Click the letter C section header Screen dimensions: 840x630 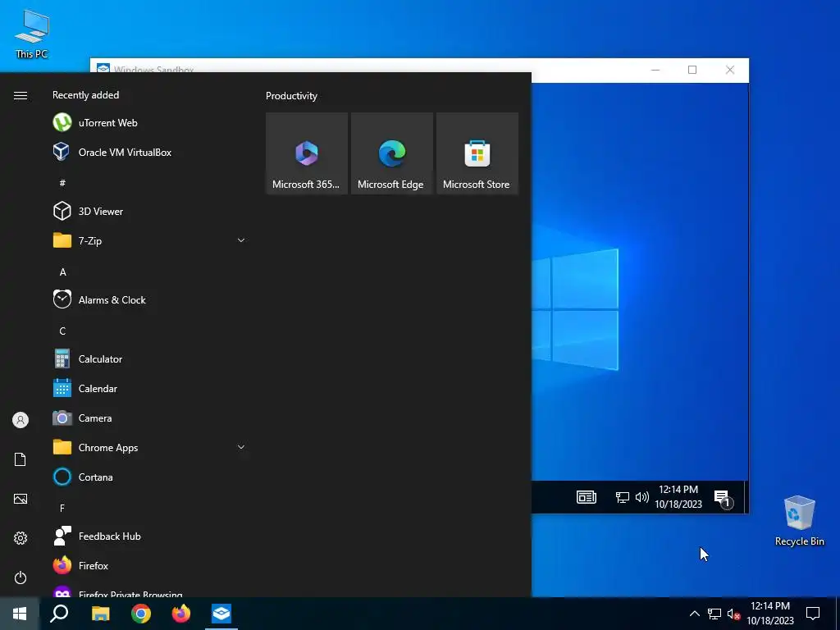[62, 331]
